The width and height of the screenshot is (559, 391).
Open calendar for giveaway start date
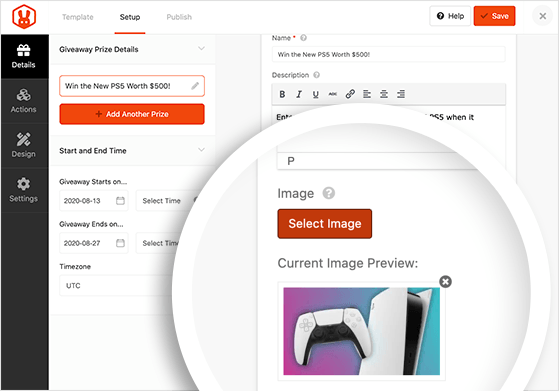pyautogui.click(x=120, y=201)
